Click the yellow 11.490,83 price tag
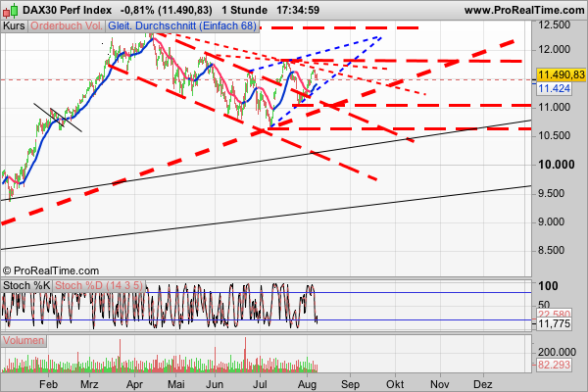 561,74
